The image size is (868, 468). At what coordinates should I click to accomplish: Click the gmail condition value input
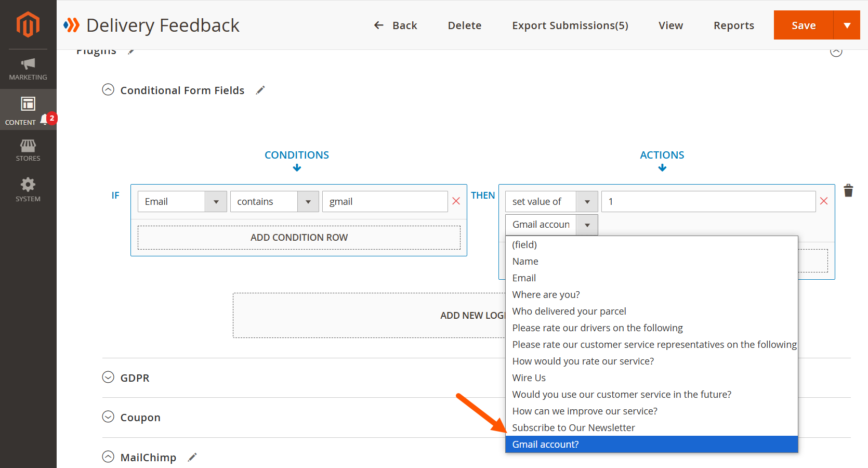[x=385, y=202]
